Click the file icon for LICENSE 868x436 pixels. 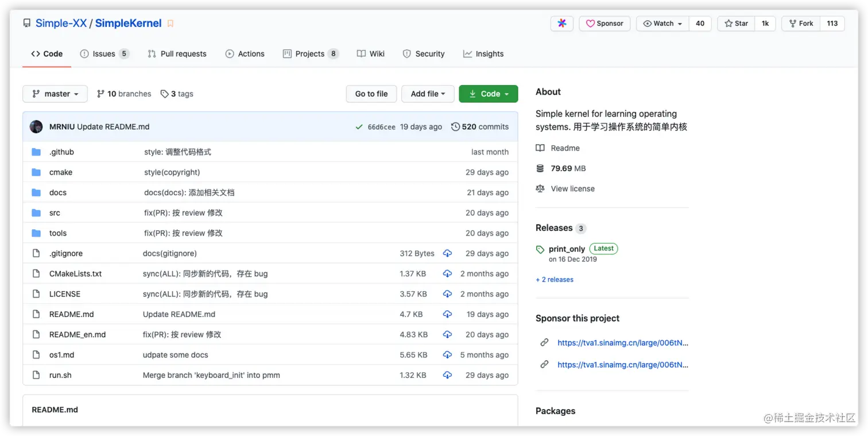coord(36,294)
